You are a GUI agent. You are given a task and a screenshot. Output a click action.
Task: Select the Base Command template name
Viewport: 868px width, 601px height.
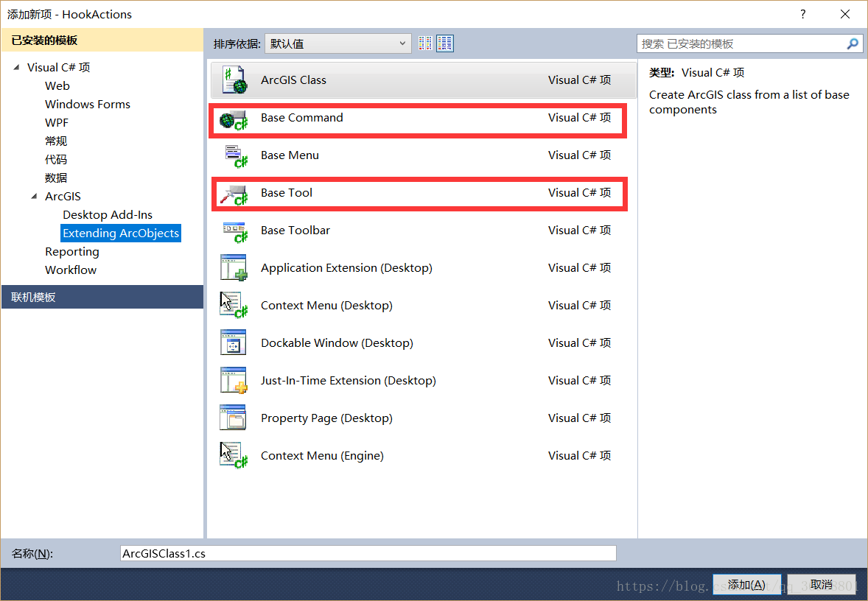point(301,117)
